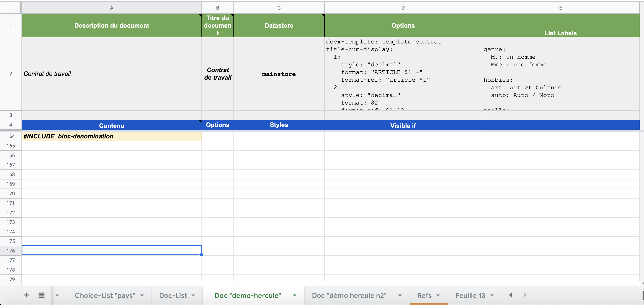644x305 pixels.
Task: Select the Doc "demo-hercule" sheet tab
Action: (248, 295)
